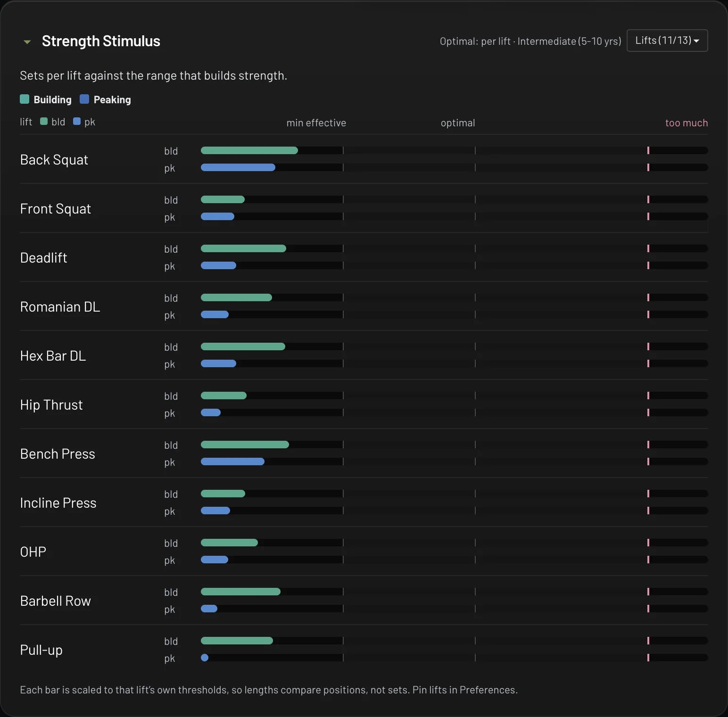Click the green bld header swatch
728x717 pixels.
(44, 121)
